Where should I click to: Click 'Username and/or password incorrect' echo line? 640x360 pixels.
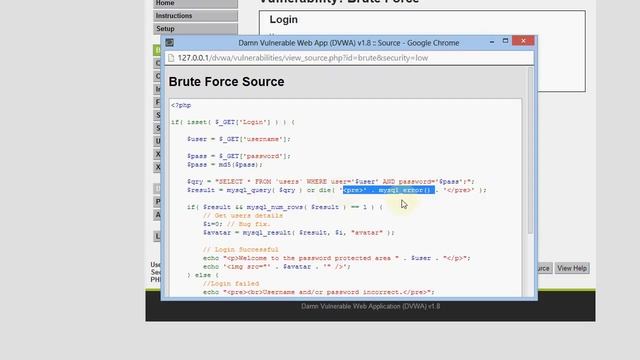click(319, 292)
